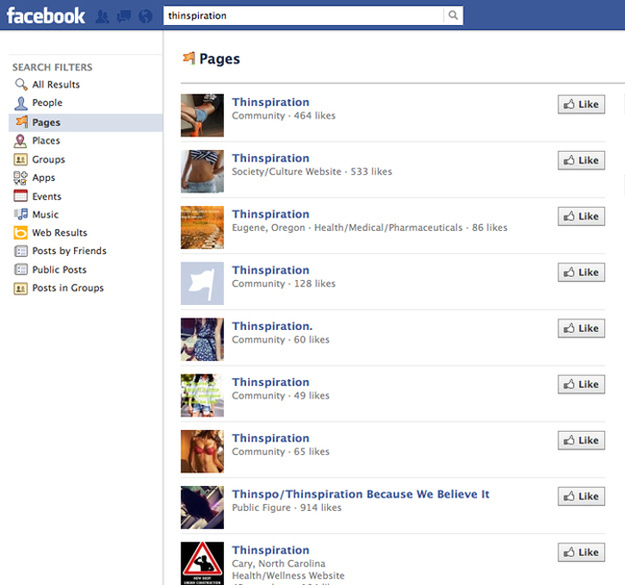This screenshot has width=625, height=585.
Task: Click warning-sign thumbnail of Cary page
Action: click(x=202, y=563)
